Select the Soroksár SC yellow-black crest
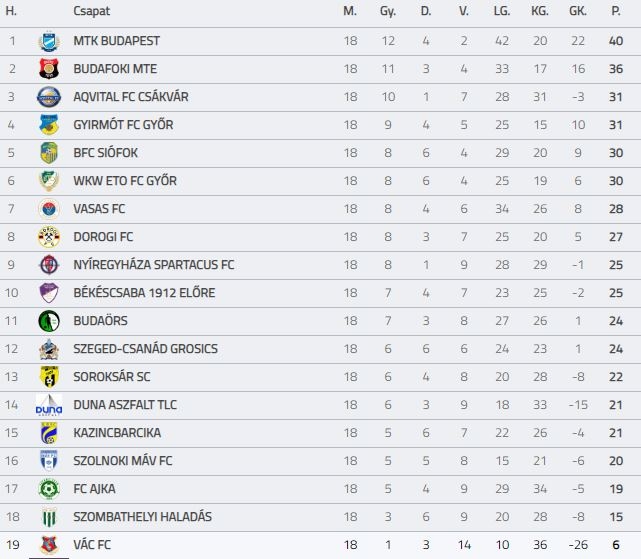Viewport: 641px width, 559px height. coord(49,377)
